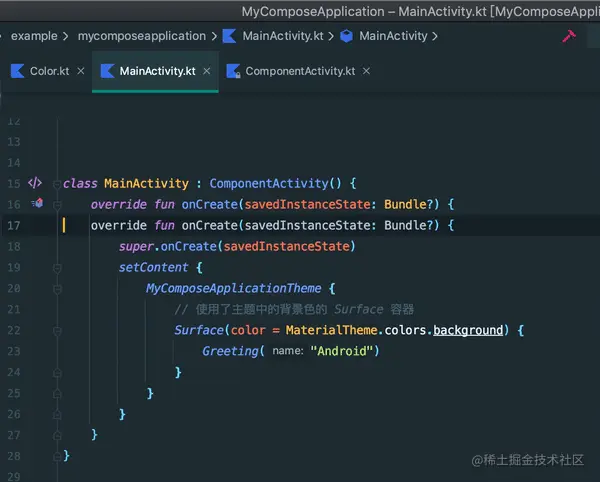Close the ComponentActivity.kt tab
600x482 pixels.
point(366,71)
